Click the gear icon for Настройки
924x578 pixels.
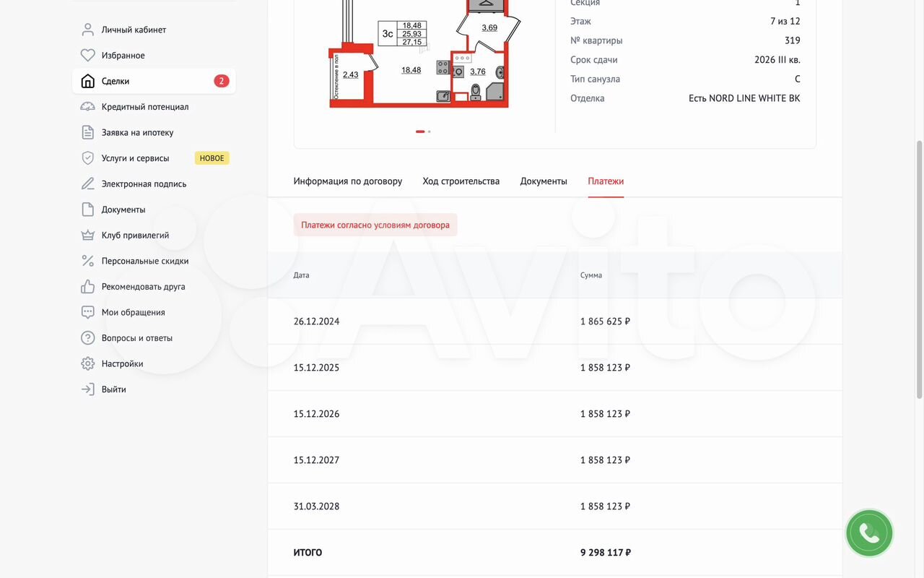(87, 363)
